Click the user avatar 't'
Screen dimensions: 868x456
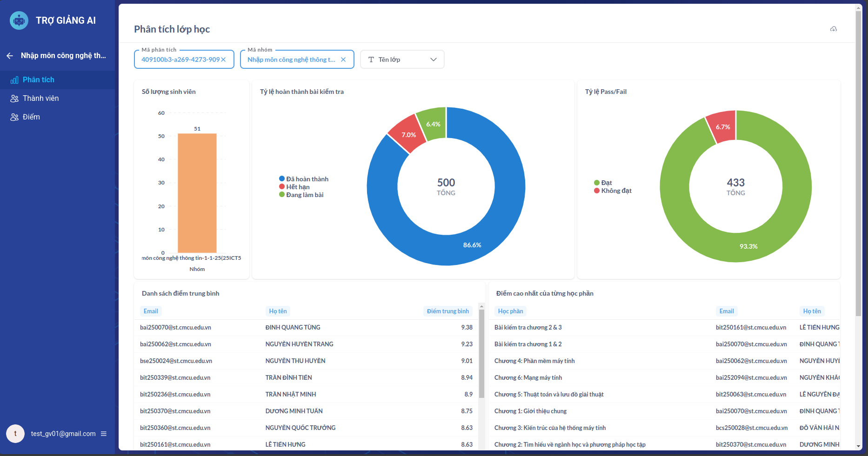pos(15,434)
